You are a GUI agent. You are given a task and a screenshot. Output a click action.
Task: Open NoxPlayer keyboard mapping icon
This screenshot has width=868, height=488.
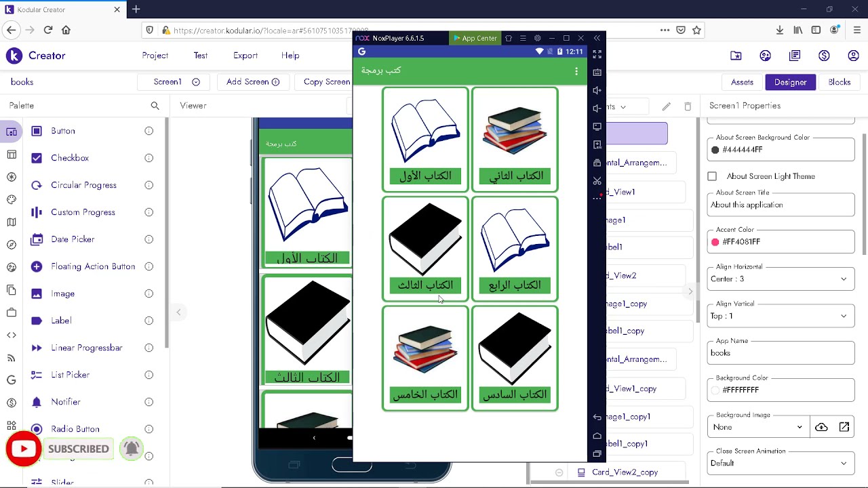(x=597, y=72)
